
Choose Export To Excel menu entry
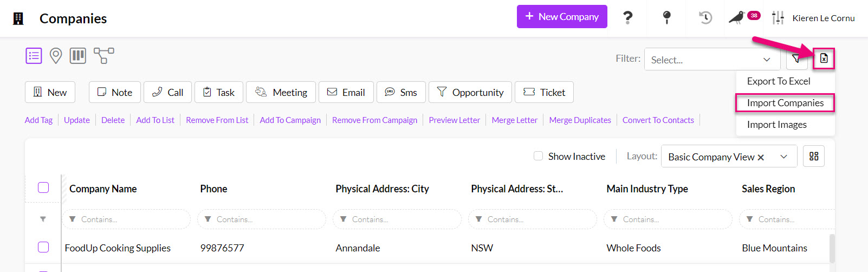[x=778, y=81]
